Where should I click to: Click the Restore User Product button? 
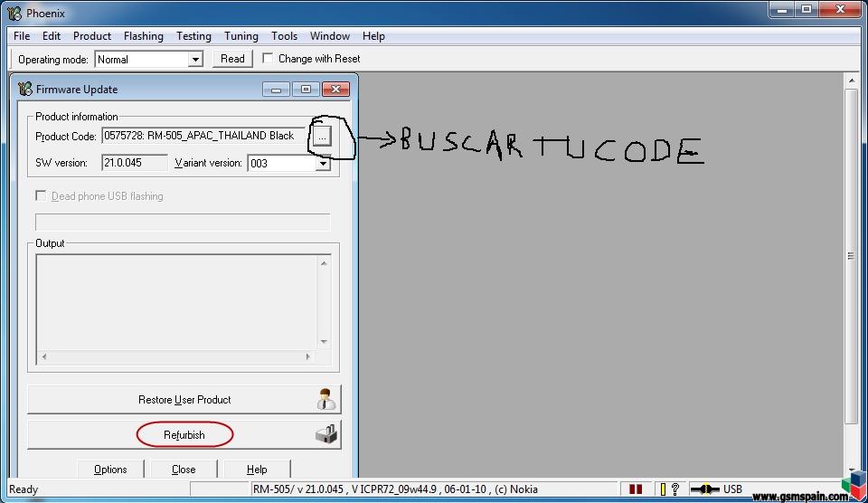pos(184,399)
